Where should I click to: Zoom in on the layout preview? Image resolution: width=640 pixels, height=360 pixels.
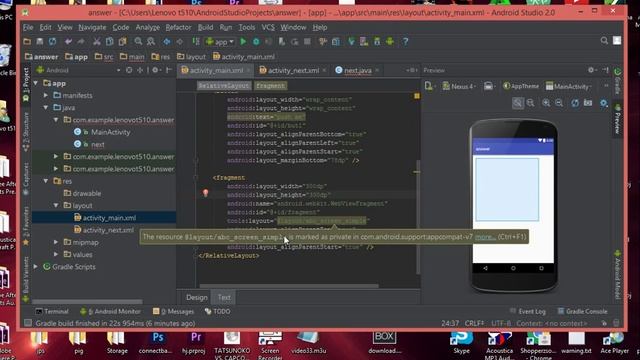click(x=546, y=103)
